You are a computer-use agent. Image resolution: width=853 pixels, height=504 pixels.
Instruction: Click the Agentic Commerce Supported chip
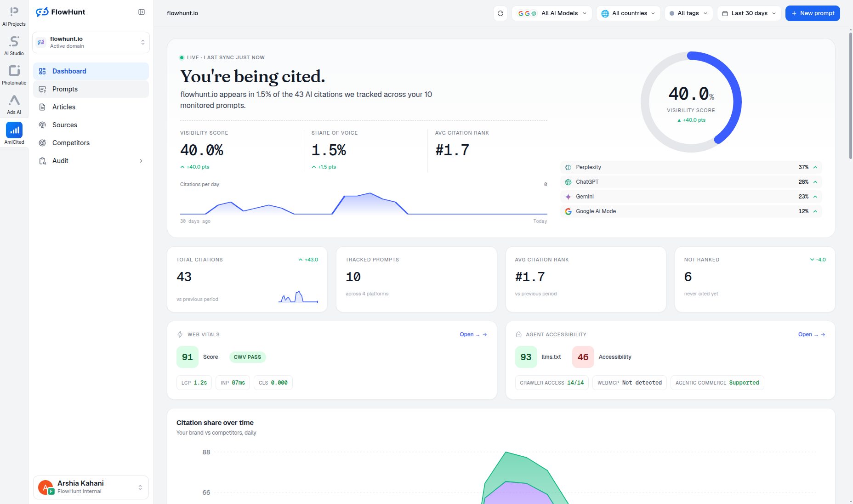point(717,383)
